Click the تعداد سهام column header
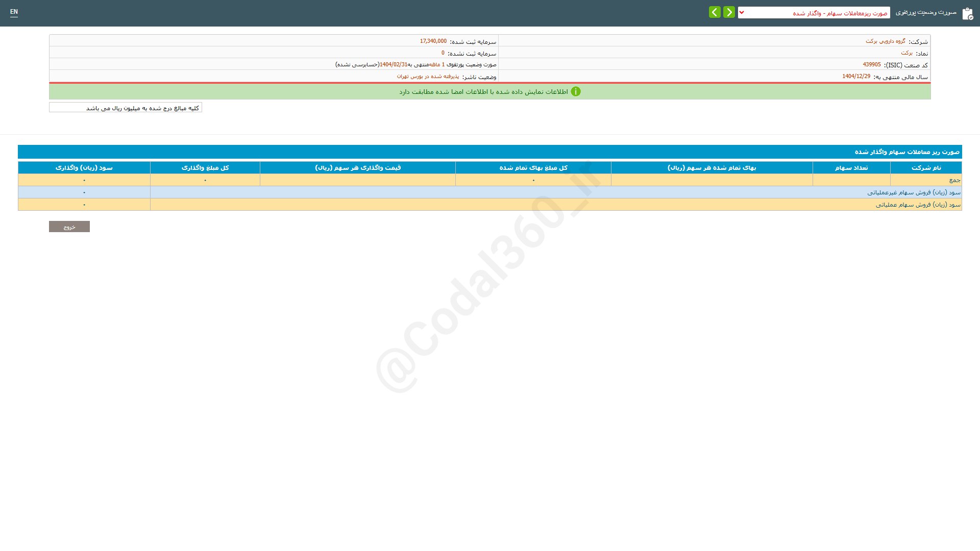Viewport: 980px width, 551px height. coord(851,168)
